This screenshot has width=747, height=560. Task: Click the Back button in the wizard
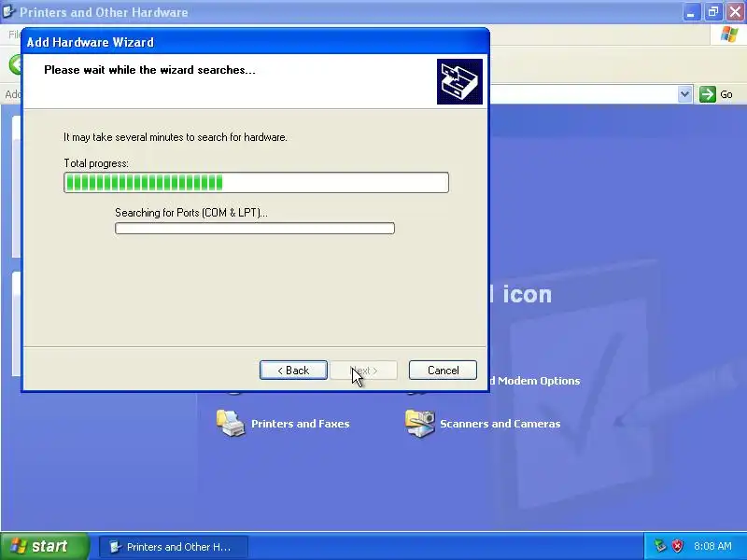[x=293, y=370]
